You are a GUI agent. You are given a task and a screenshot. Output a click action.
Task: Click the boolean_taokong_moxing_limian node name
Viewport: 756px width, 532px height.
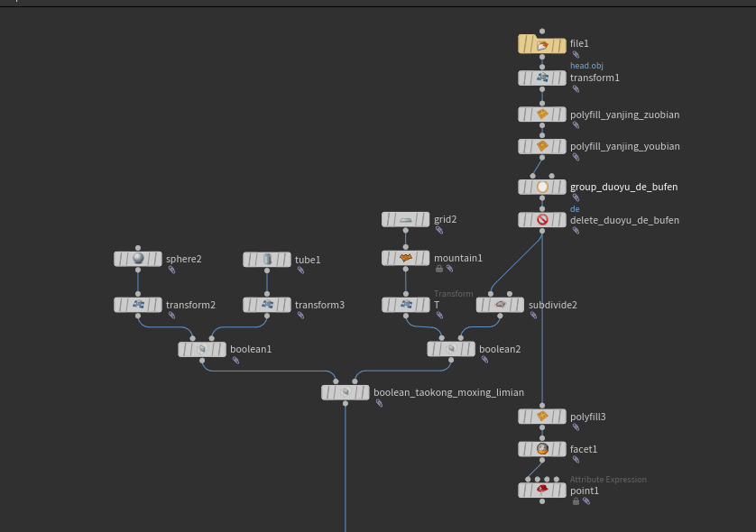point(449,393)
